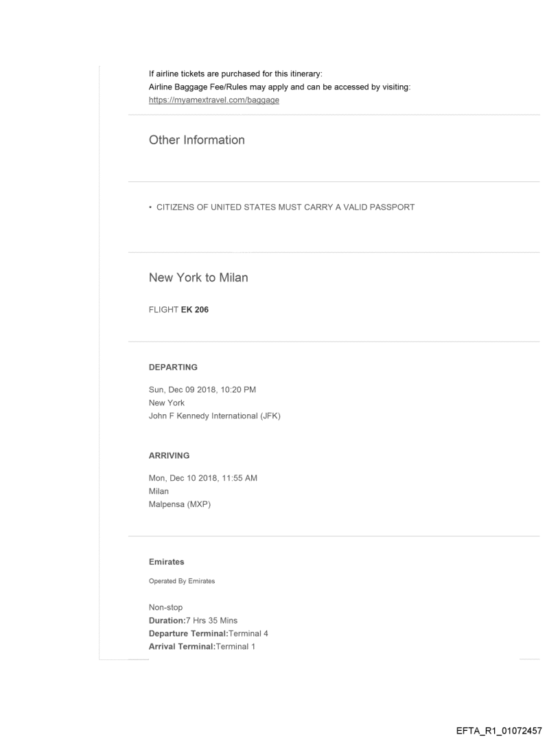The height and width of the screenshot is (737, 560).
Task: Click the "Operated By Emirates" line
Action: (x=182, y=581)
